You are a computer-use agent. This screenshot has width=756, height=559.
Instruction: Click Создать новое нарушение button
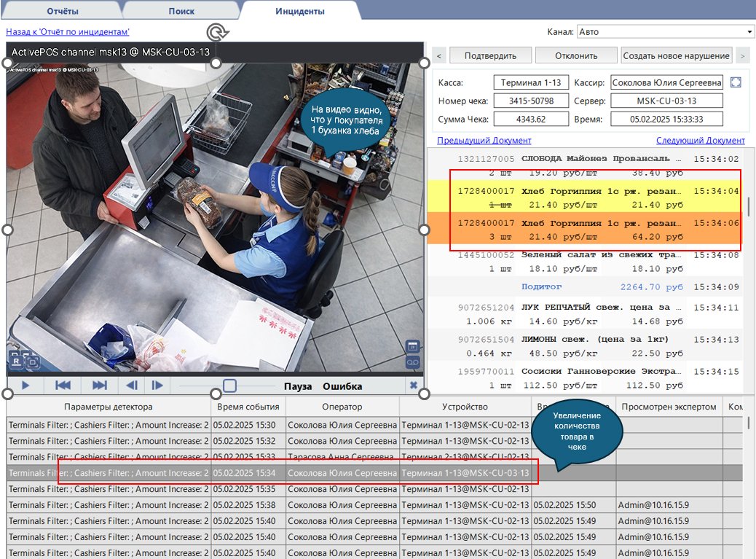click(677, 55)
